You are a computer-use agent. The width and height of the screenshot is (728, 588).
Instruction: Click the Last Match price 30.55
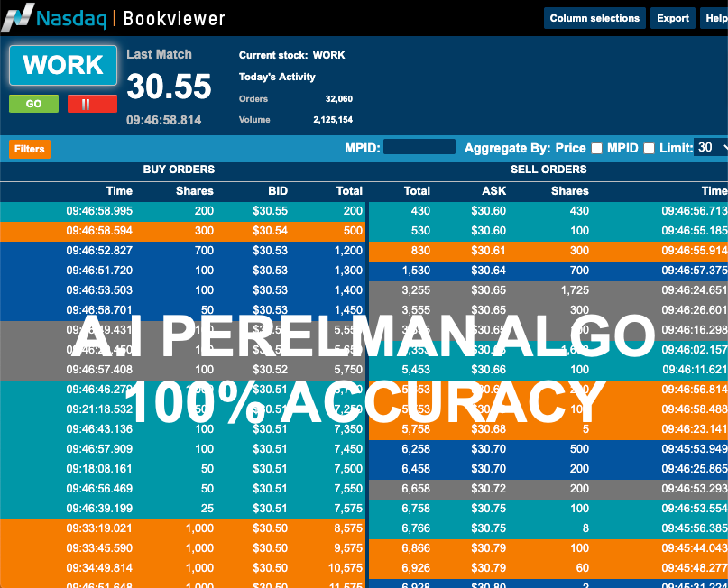coord(169,87)
